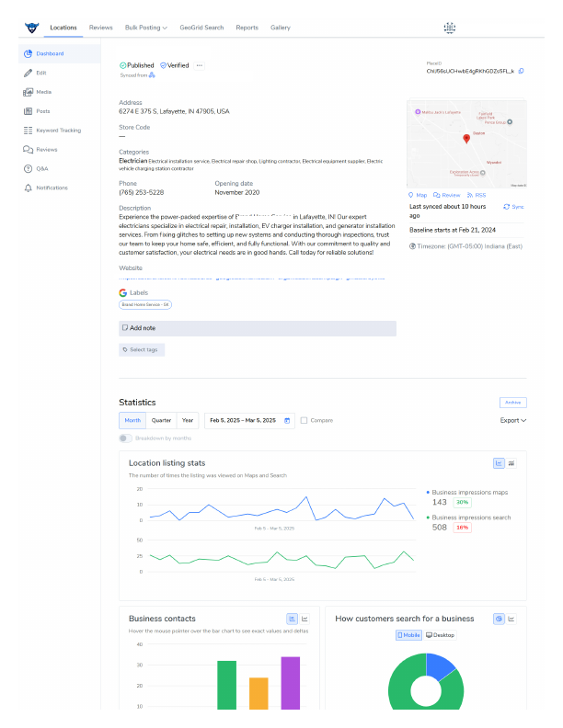Click the Published status check
Screen dimensions: 563x728
(x=136, y=66)
